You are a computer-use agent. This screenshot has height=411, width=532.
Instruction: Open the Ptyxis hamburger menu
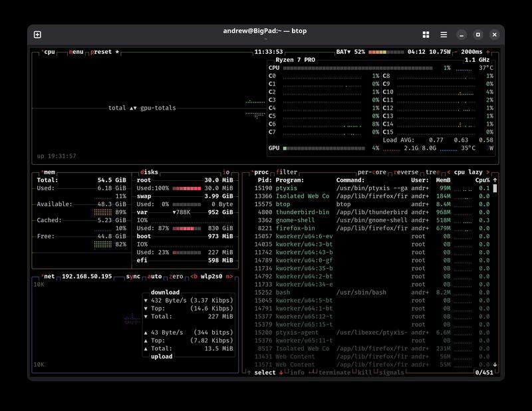tap(444, 35)
